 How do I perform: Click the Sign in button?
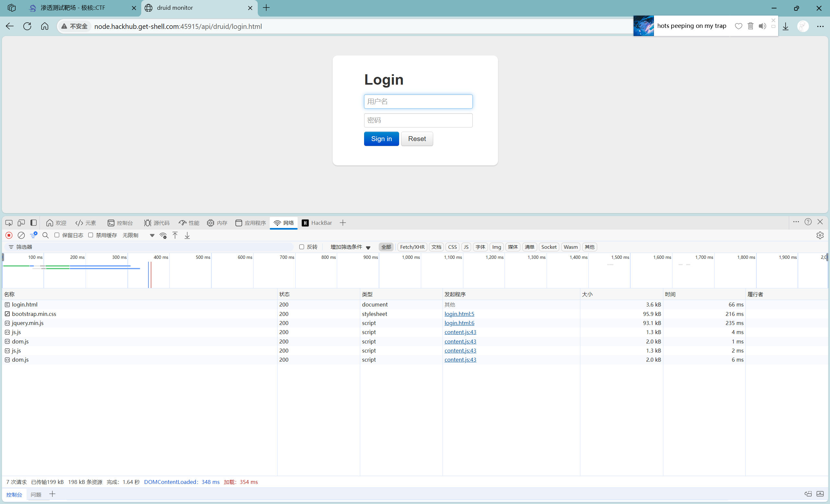pyautogui.click(x=381, y=139)
